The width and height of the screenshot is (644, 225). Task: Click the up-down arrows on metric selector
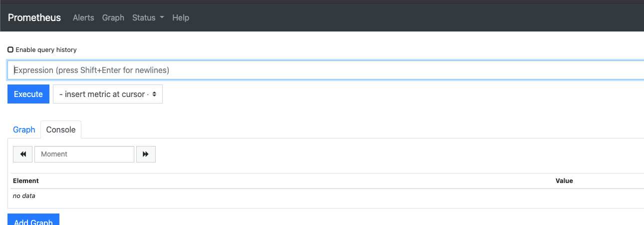click(x=154, y=94)
